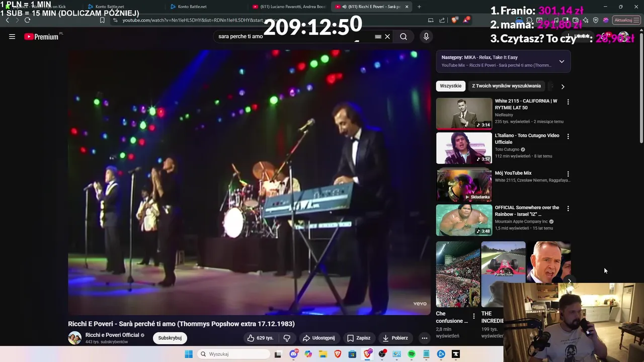Go forward in browser history

[x=17, y=20]
